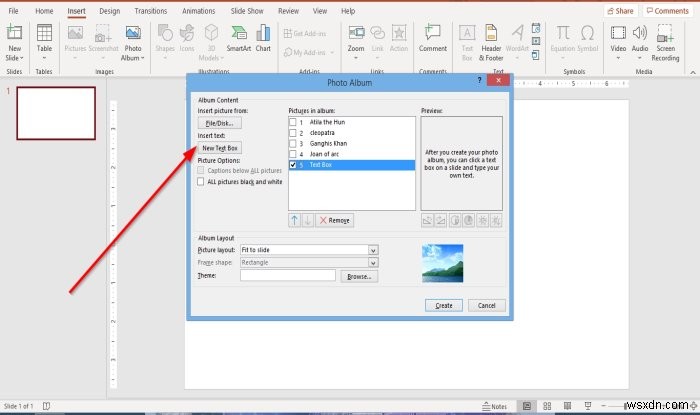Image resolution: width=700 pixels, height=415 pixels.
Task: Click the File/Disk... button
Action: [x=219, y=123]
